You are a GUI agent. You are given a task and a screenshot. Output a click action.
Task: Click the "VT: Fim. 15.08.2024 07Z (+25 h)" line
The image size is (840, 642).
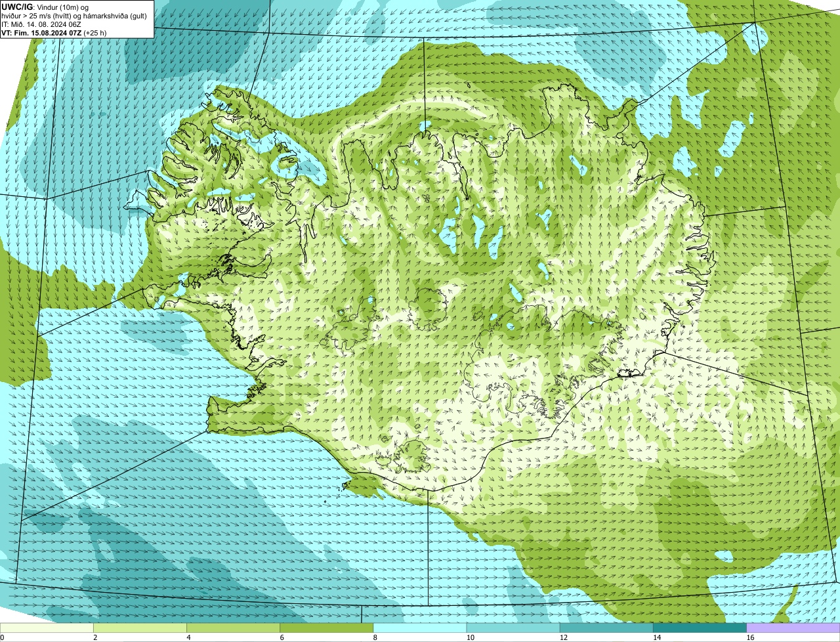pyautogui.click(x=54, y=32)
